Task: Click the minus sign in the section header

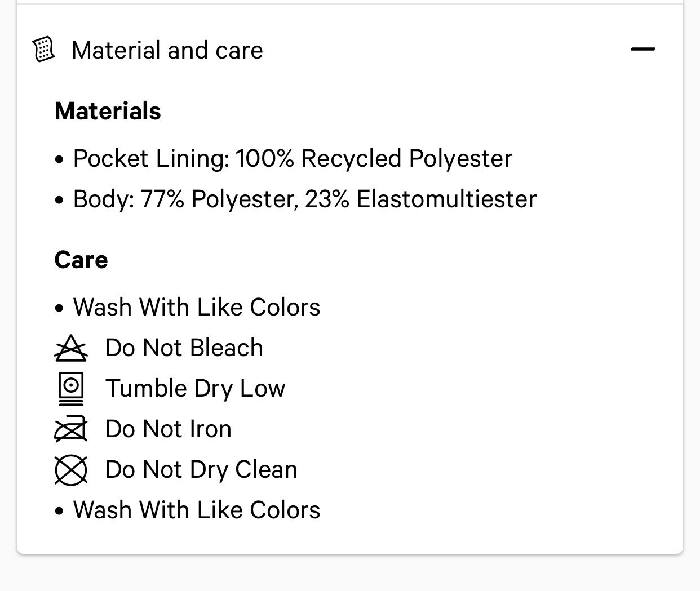Action: 643,49
